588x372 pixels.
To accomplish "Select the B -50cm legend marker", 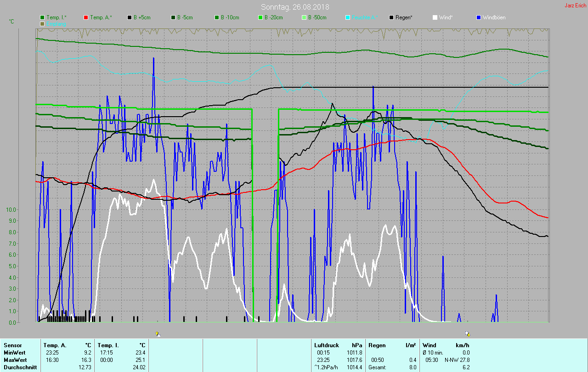I will [x=304, y=17].
